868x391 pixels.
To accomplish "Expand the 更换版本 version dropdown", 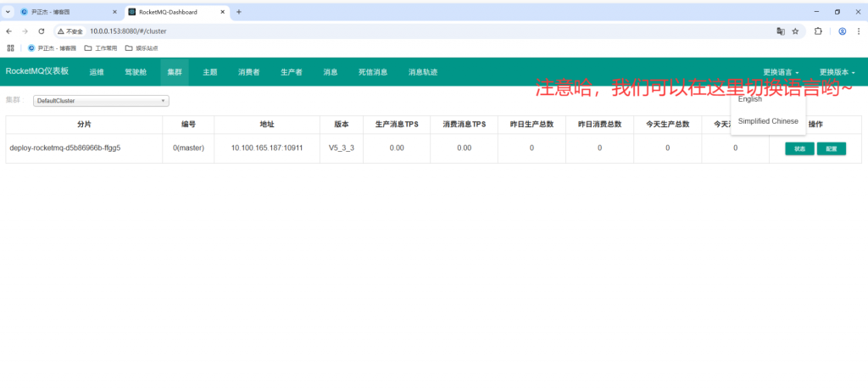I will [837, 72].
